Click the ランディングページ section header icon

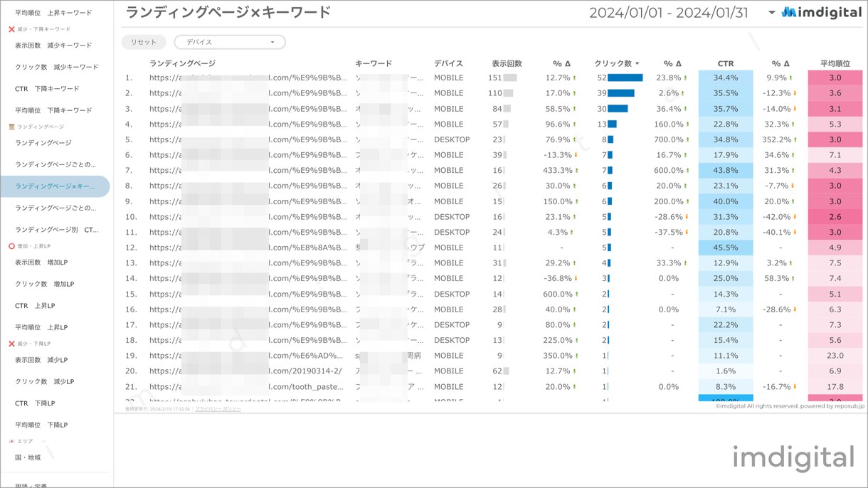[x=11, y=127]
